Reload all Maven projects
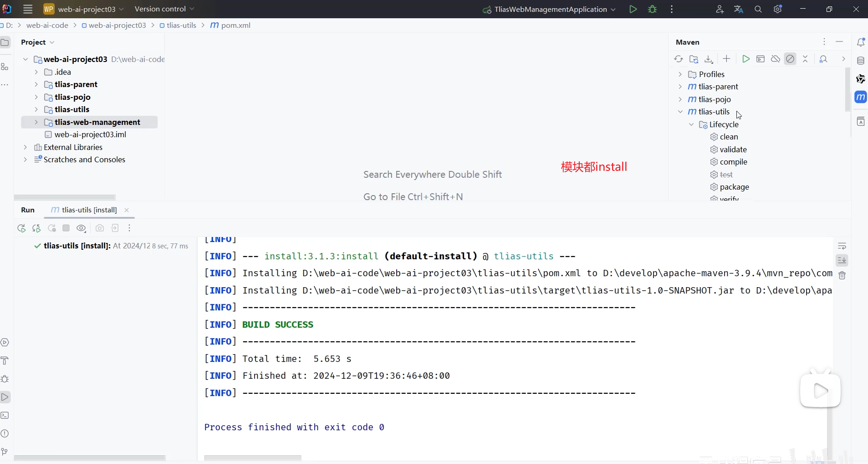The height and width of the screenshot is (464, 868). pos(679,59)
